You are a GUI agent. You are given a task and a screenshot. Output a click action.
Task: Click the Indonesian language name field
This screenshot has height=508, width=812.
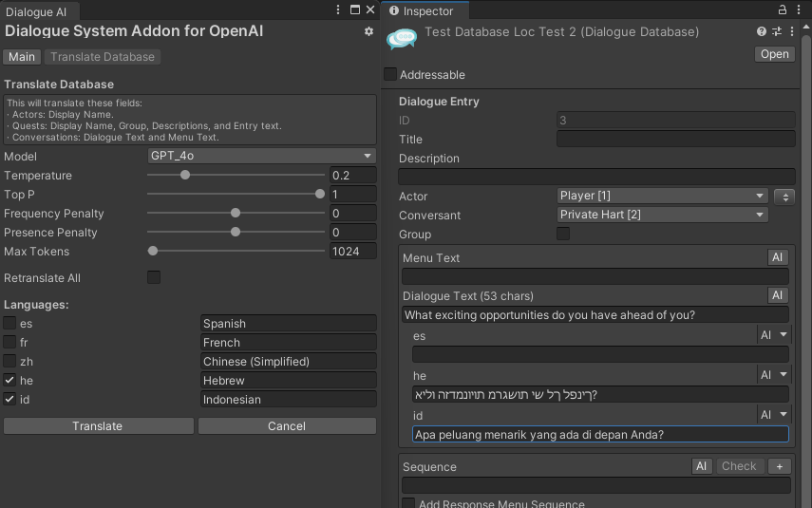[x=289, y=399]
